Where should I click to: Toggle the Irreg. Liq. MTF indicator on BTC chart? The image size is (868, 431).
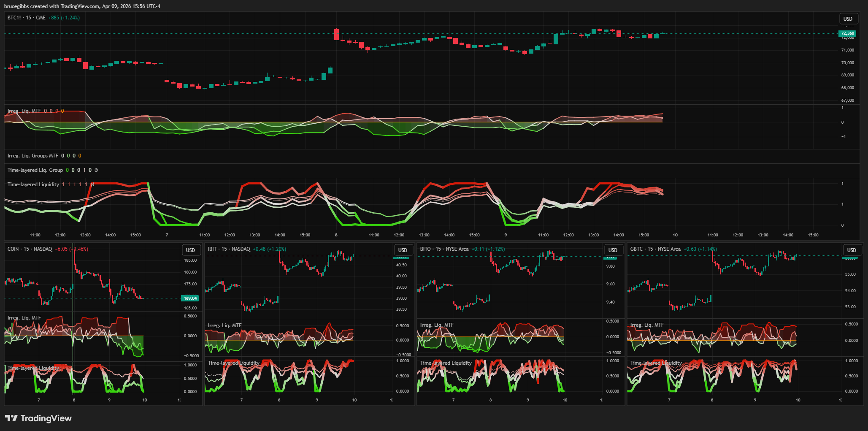point(25,111)
